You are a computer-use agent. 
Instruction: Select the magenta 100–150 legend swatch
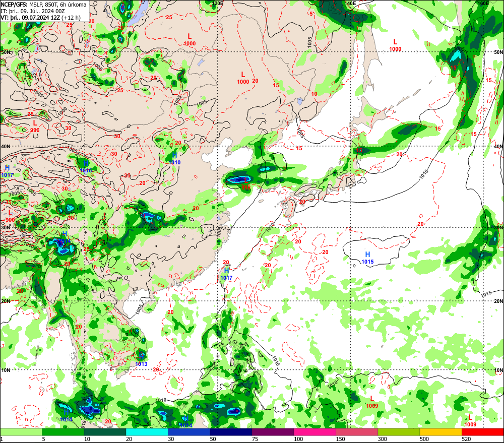pyautogui.click(x=314, y=432)
